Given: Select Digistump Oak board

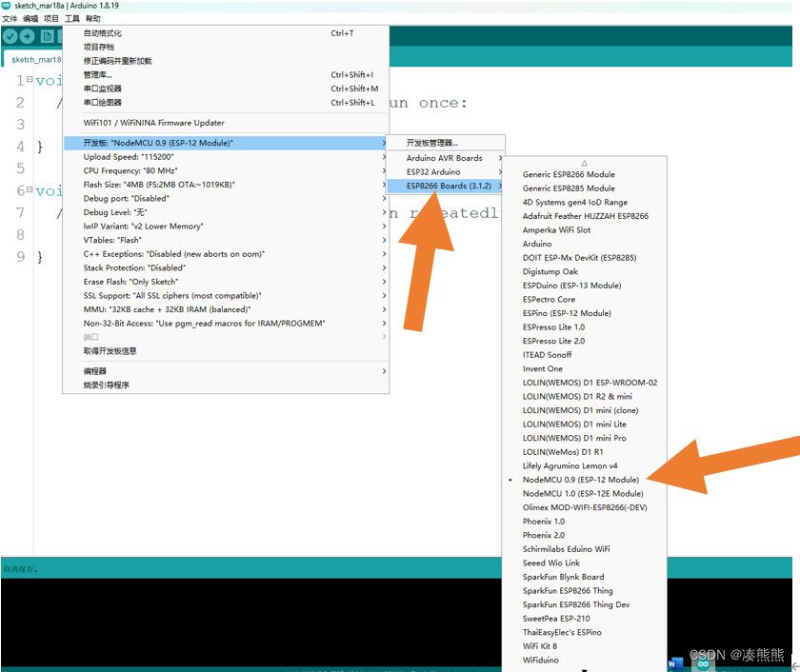Looking at the screenshot, I should click(585, 272).
